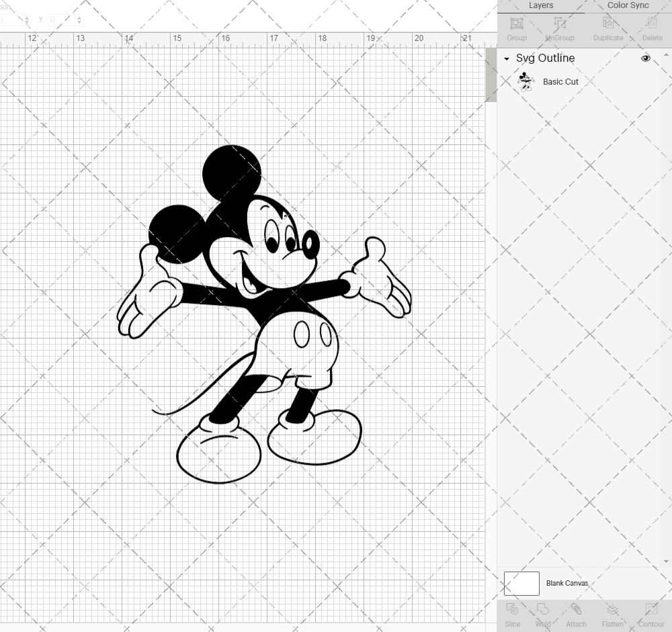The height and width of the screenshot is (632, 672).
Task: Select the Weld tool
Action: 542,613
